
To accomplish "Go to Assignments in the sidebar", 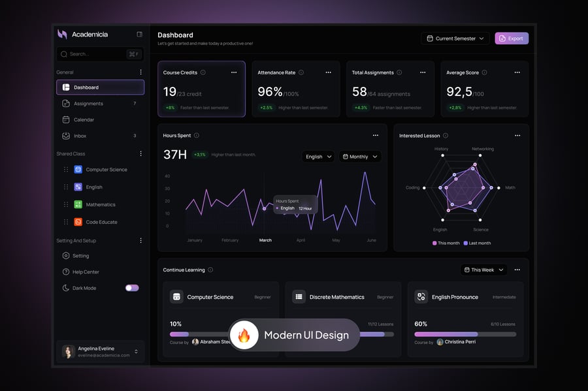I will [88, 104].
